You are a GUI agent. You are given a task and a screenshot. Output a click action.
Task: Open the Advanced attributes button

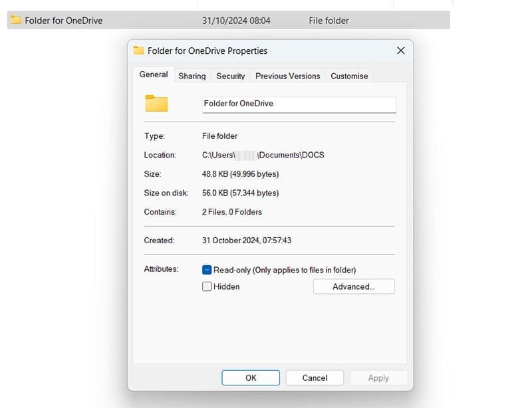(x=354, y=286)
